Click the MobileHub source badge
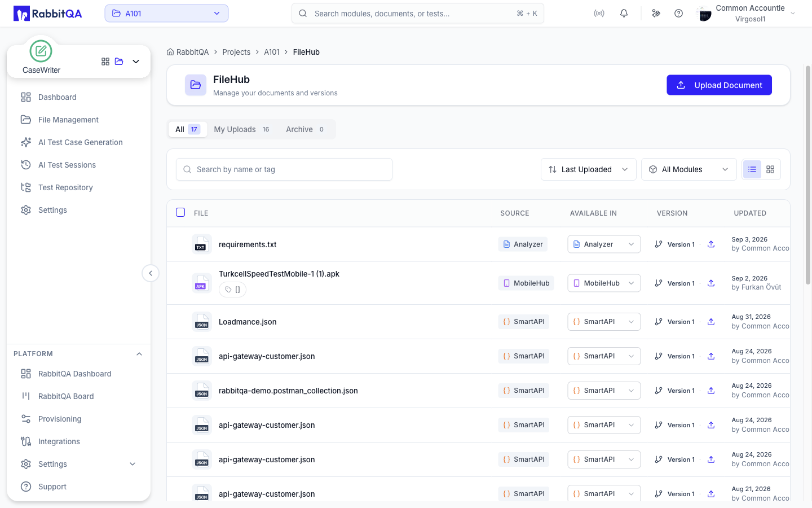Viewport: 812px width, 508px height. [x=526, y=283]
